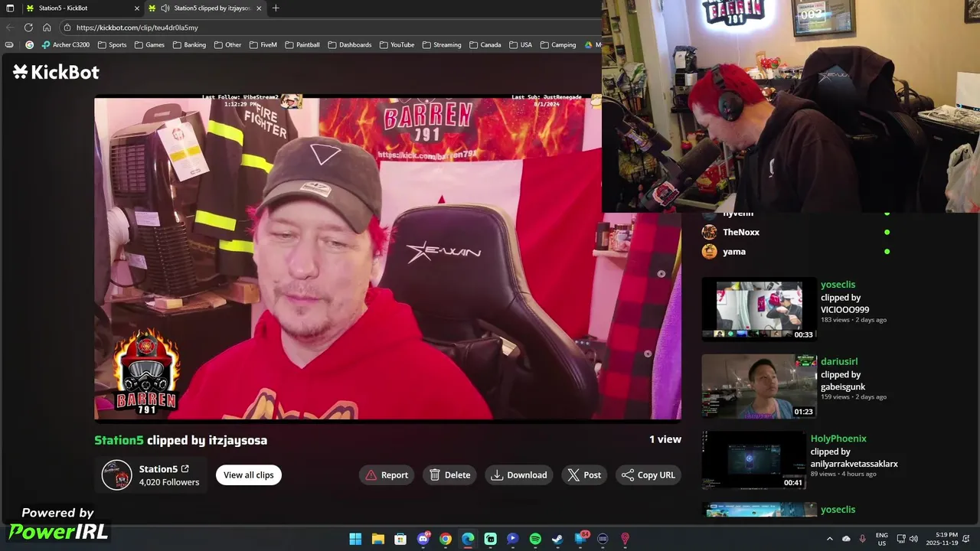Report this clip
The image size is (980, 551).
[387, 475]
